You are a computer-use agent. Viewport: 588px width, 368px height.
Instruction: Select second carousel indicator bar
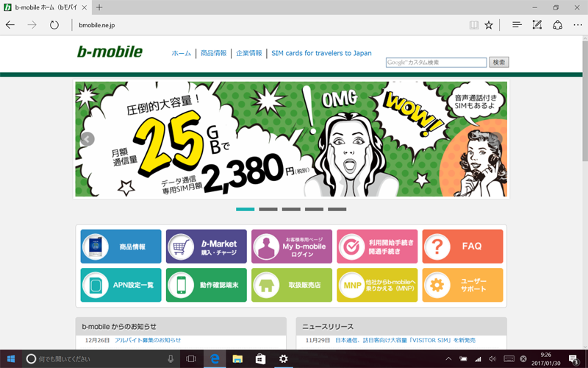[x=268, y=209]
